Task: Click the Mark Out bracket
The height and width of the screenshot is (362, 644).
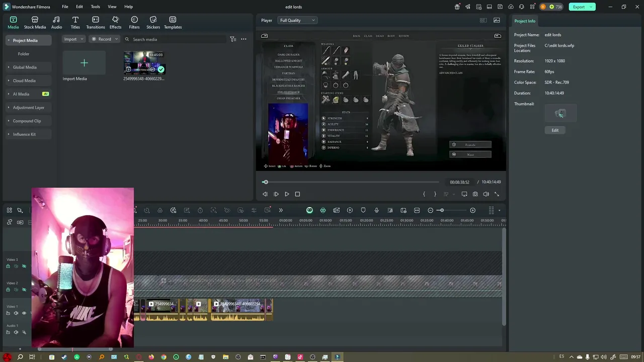Action: (435, 194)
